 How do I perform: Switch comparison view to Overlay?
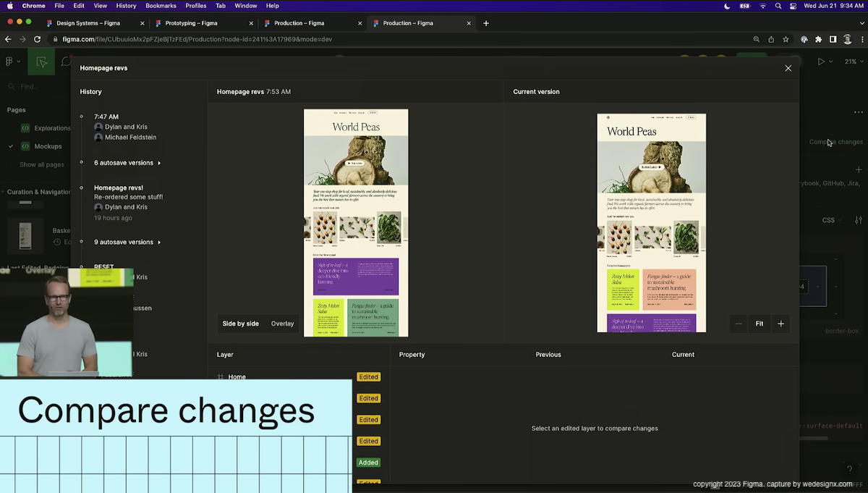tap(282, 324)
